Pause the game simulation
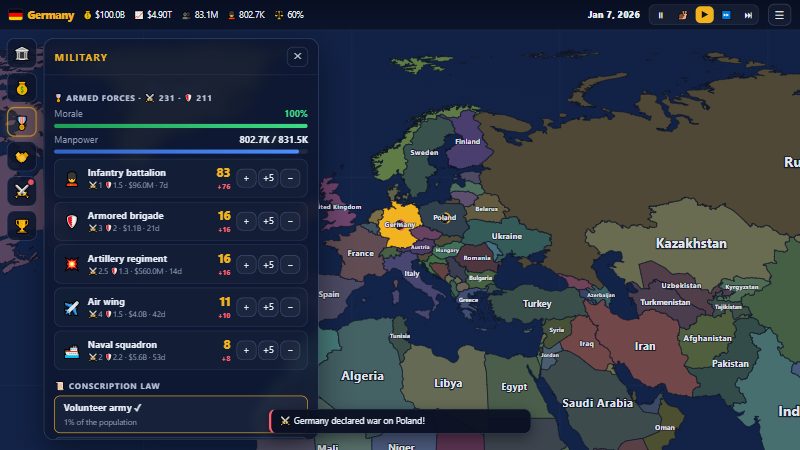 [x=661, y=15]
